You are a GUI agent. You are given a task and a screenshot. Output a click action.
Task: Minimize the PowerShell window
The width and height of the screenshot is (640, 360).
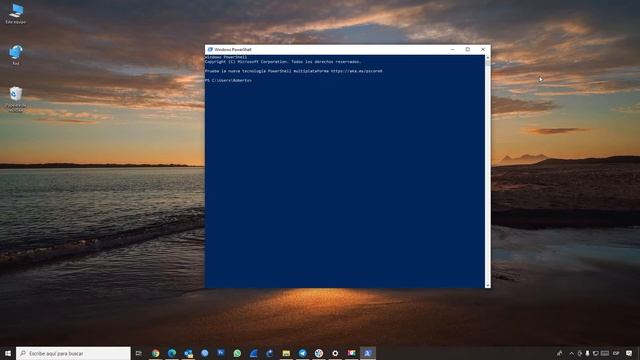[453, 49]
